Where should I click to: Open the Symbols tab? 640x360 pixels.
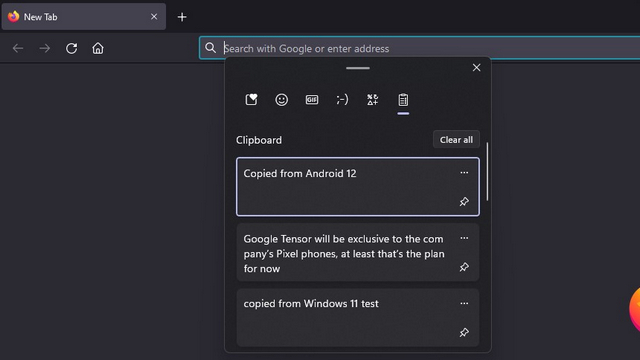coord(372,100)
